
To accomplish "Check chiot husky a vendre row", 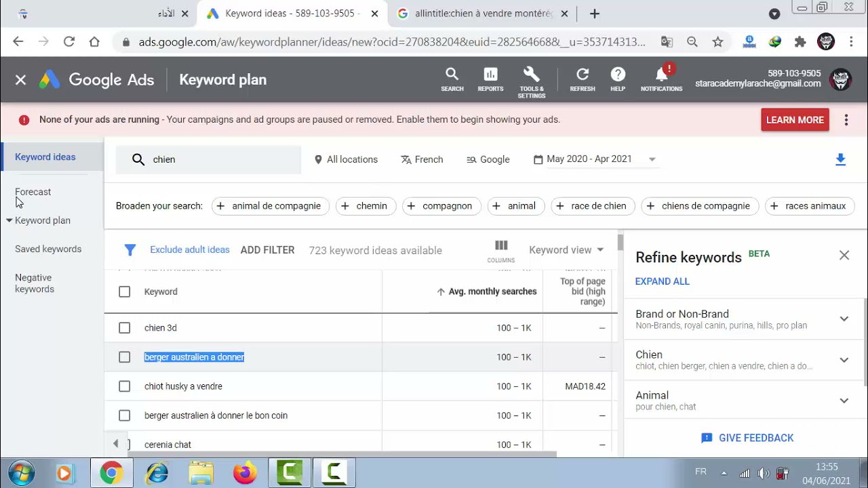I will (124, 386).
